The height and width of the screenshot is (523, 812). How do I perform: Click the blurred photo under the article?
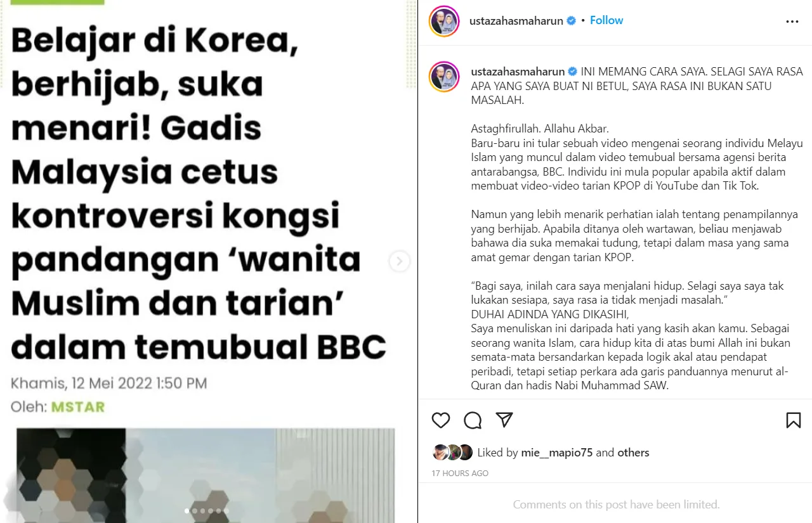pyautogui.click(x=205, y=475)
